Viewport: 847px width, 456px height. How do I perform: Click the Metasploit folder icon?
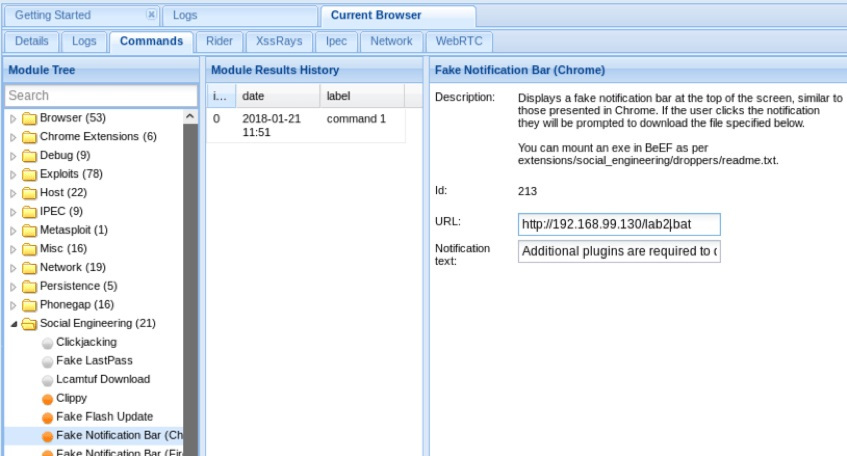29,231
